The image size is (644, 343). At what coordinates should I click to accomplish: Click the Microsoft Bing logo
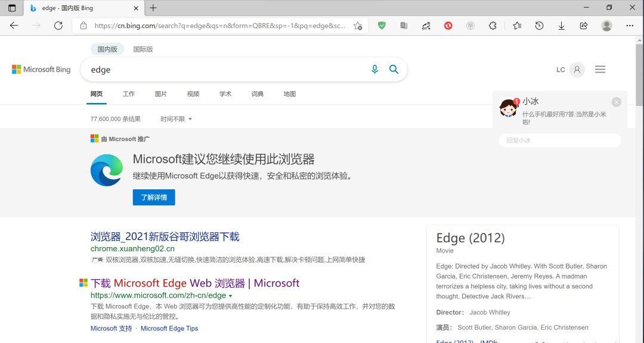pos(41,69)
